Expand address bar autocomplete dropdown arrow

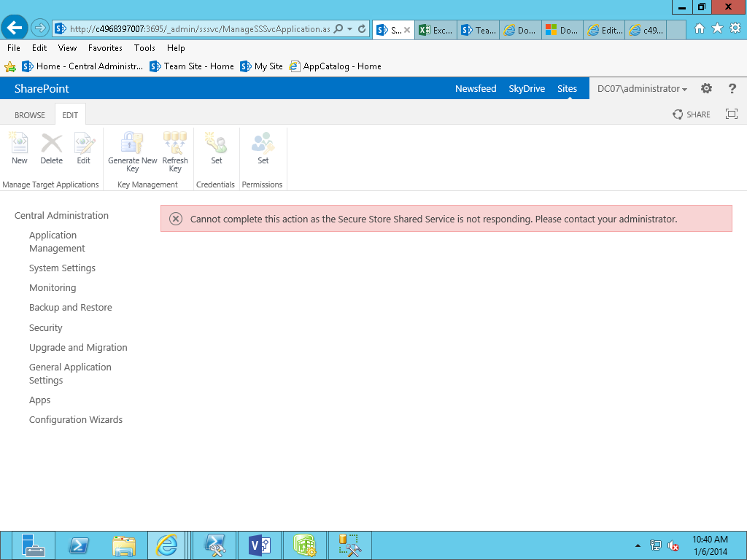coord(349,28)
